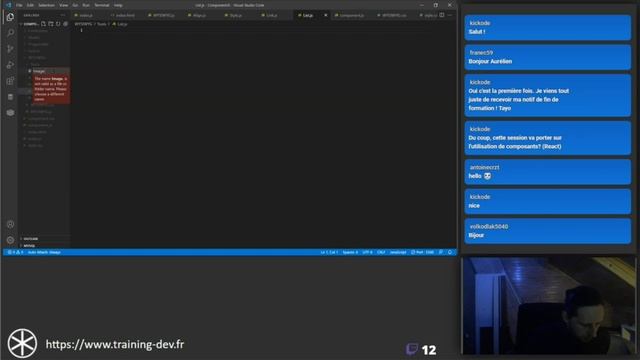The width and height of the screenshot is (640, 360).
Task: Click the Spaces: 4 indentation status item
Action: pos(350,252)
